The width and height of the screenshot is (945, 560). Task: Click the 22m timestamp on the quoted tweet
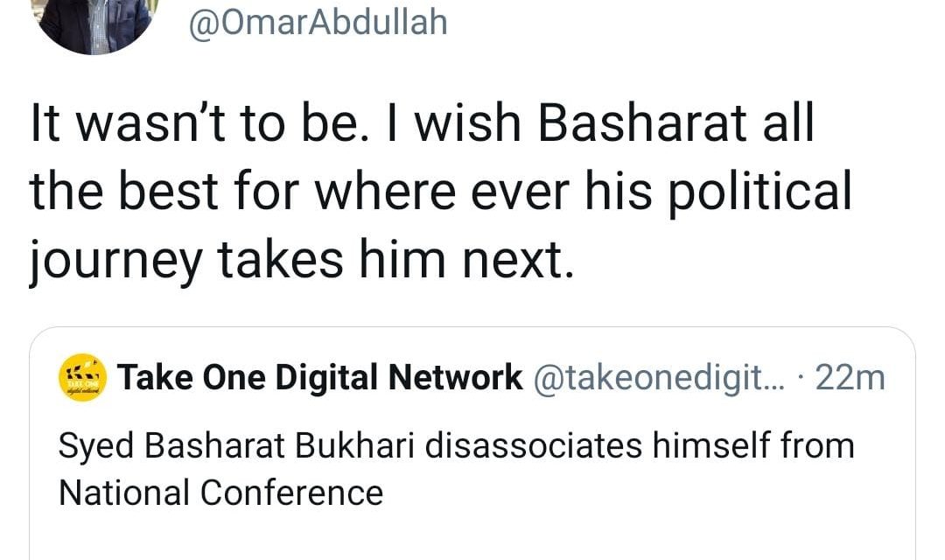coord(853,376)
